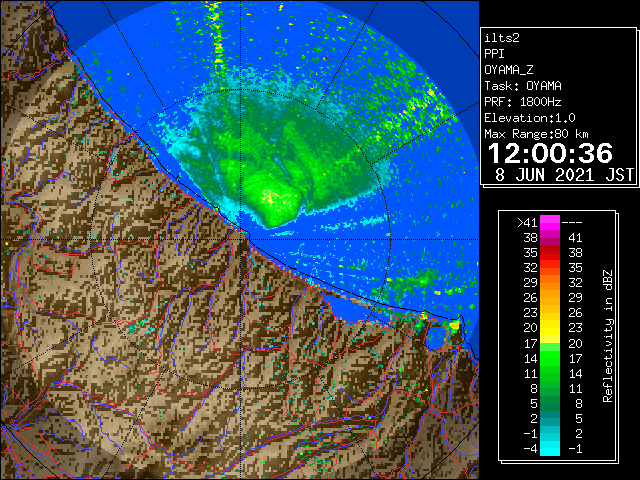Image resolution: width=640 pixels, height=480 pixels.
Task: Click the "Max Range:80 km" text
Action: point(536,134)
